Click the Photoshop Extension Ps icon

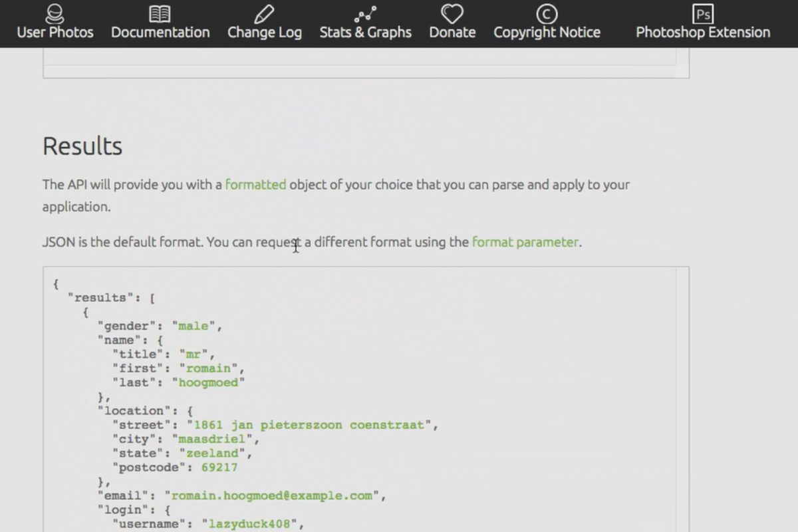[x=703, y=13]
